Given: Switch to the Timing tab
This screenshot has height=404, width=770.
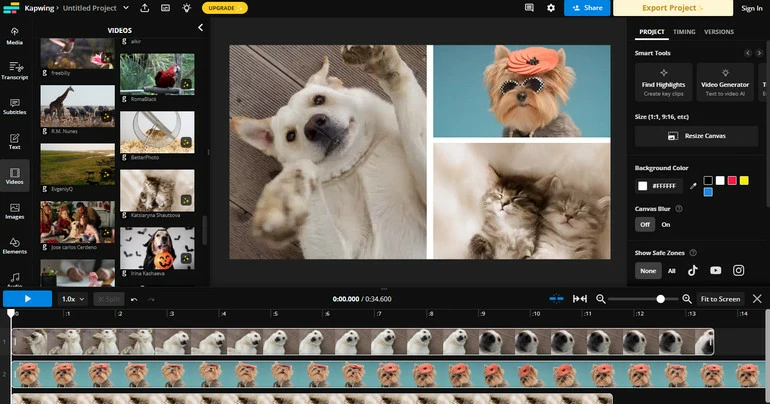Looking at the screenshot, I should pos(684,32).
